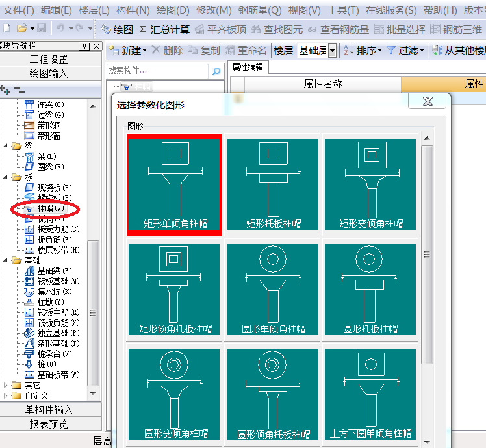This screenshot has height=448, width=486.
Task: Open the 钢筋量(Q) menu
Action: coord(260,10)
